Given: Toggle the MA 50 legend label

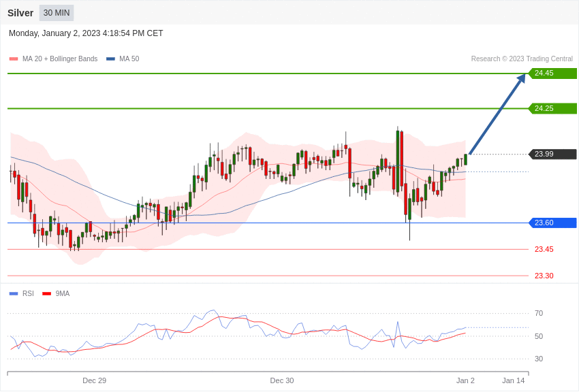Looking at the screenshot, I should click(129, 59).
